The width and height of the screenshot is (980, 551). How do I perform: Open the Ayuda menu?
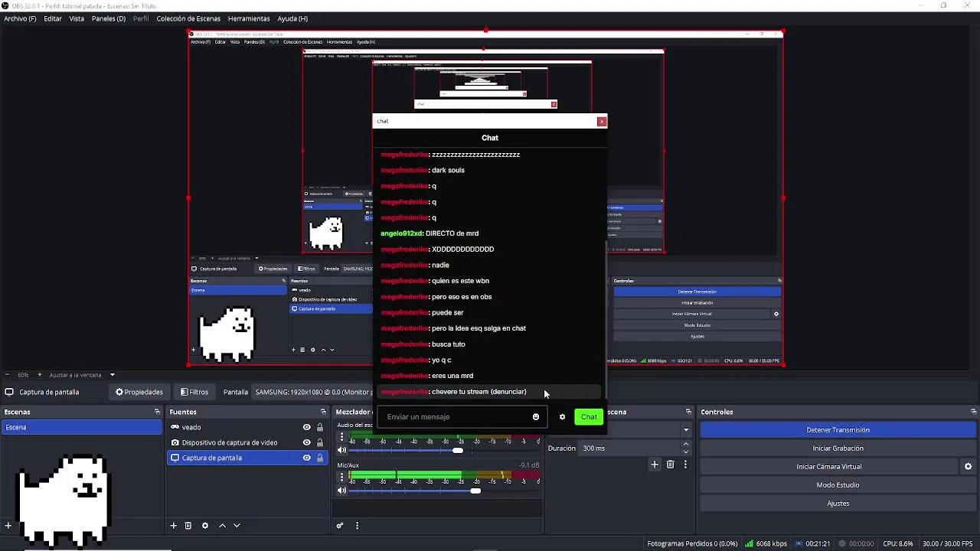point(292,18)
